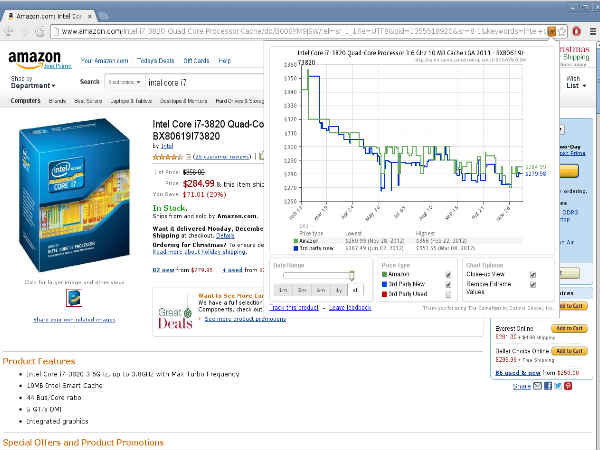
Task: Toggle Remove Extreme Values checkbox
Action: tap(533, 285)
